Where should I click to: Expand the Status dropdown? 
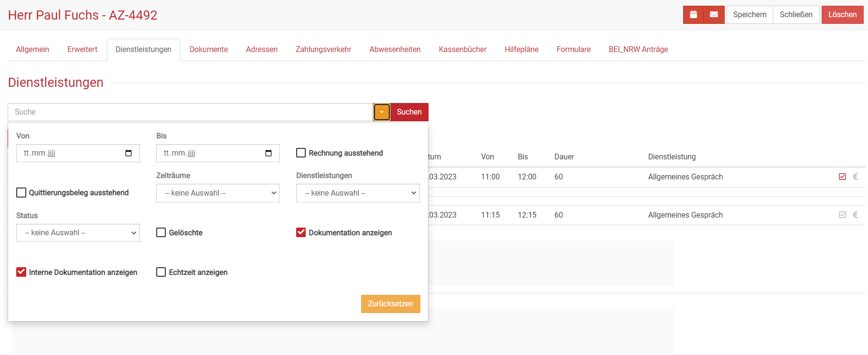coord(78,233)
